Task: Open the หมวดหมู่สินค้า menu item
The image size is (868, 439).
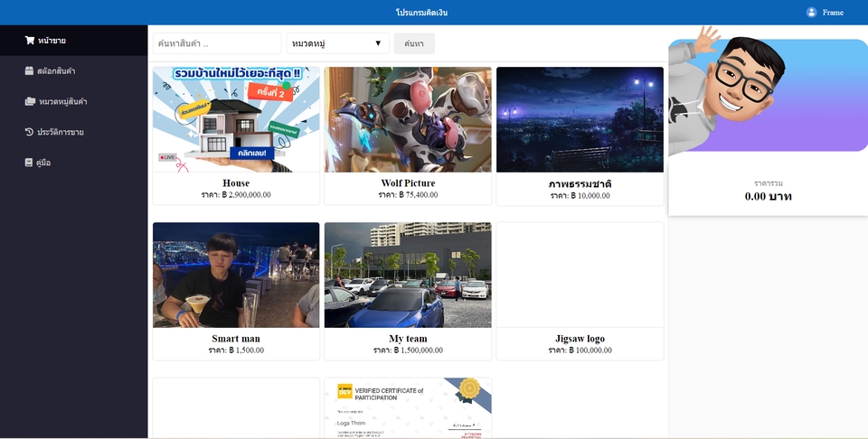Action: pyautogui.click(x=73, y=101)
